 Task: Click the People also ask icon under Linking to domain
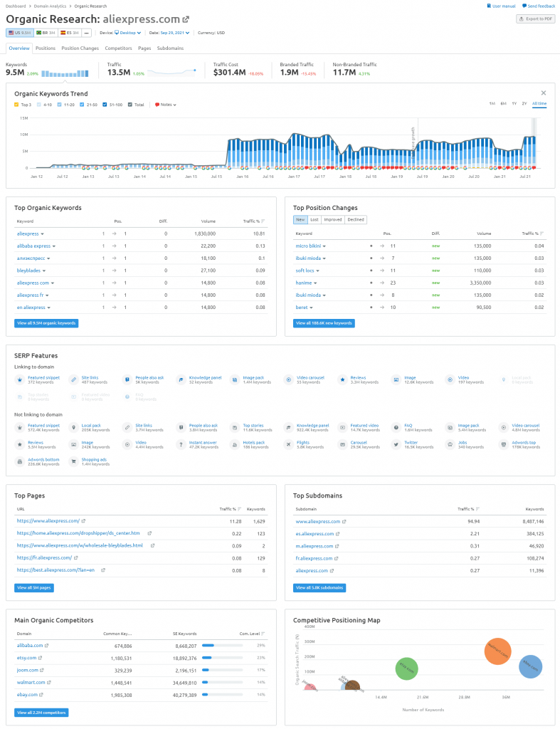coord(127,380)
